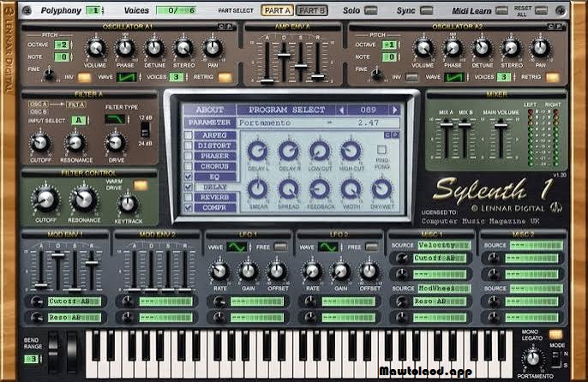Screen dimensions: 588x382
Task: Click the Oscillator A2 Detune knob
Action: point(482,48)
